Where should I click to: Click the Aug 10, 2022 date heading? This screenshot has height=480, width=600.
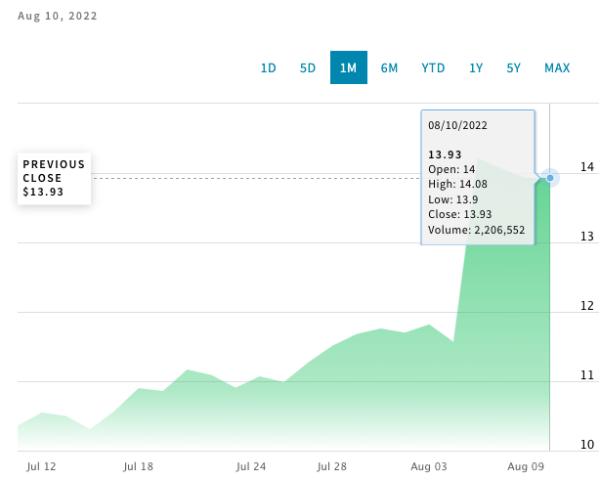pos(57,16)
